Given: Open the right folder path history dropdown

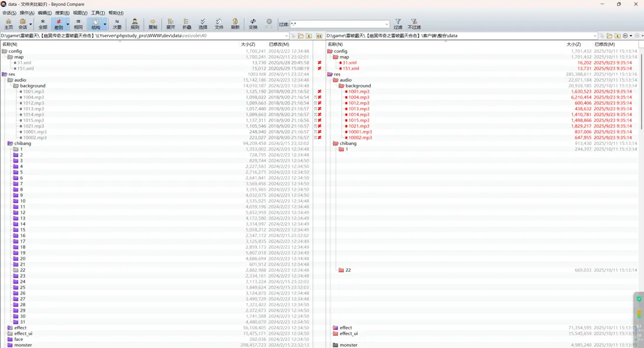Looking at the screenshot, I should [595, 36].
